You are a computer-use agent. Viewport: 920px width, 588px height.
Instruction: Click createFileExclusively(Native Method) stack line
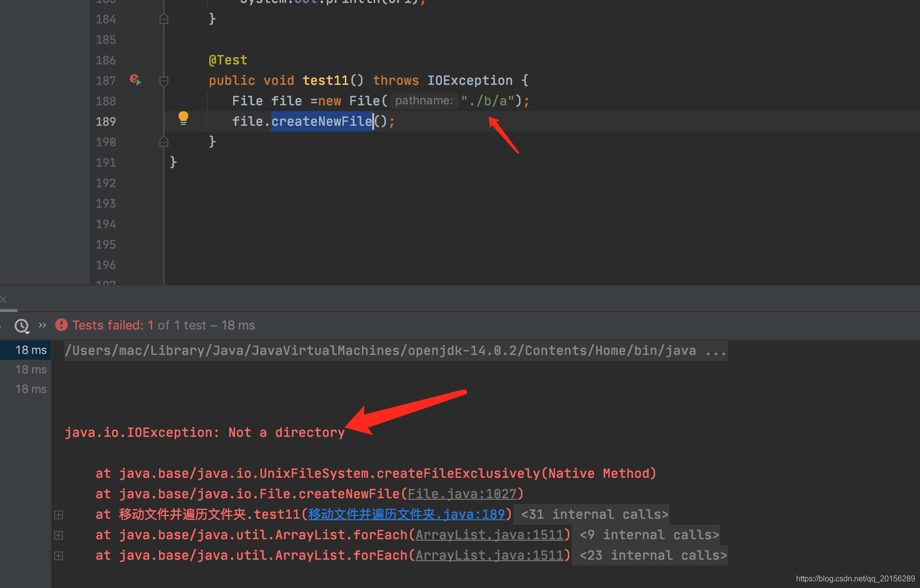pyautogui.click(x=376, y=473)
